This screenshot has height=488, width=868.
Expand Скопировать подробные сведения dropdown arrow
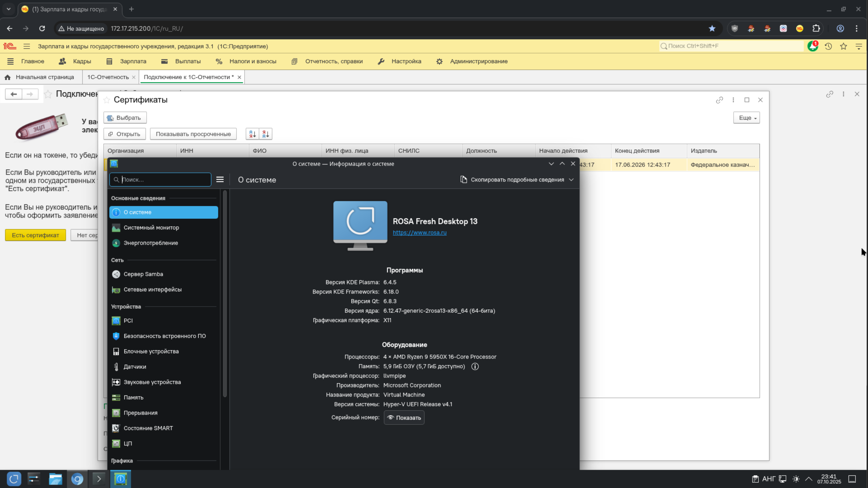571,180
